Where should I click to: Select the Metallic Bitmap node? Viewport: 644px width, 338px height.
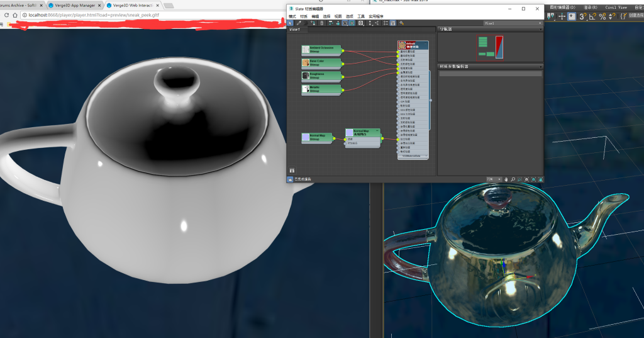click(x=321, y=89)
